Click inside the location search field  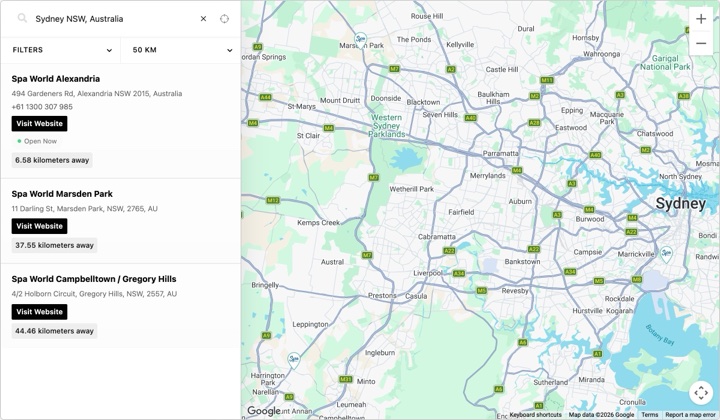pyautogui.click(x=115, y=19)
